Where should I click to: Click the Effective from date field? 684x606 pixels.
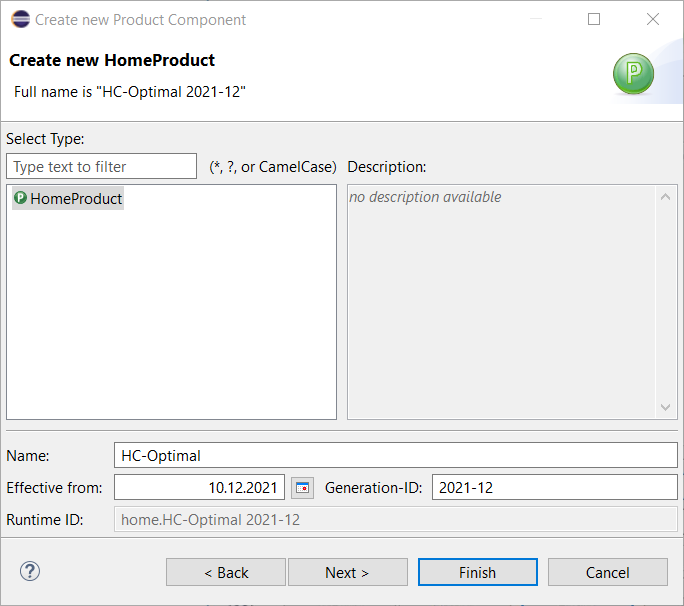pyautogui.click(x=199, y=488)
